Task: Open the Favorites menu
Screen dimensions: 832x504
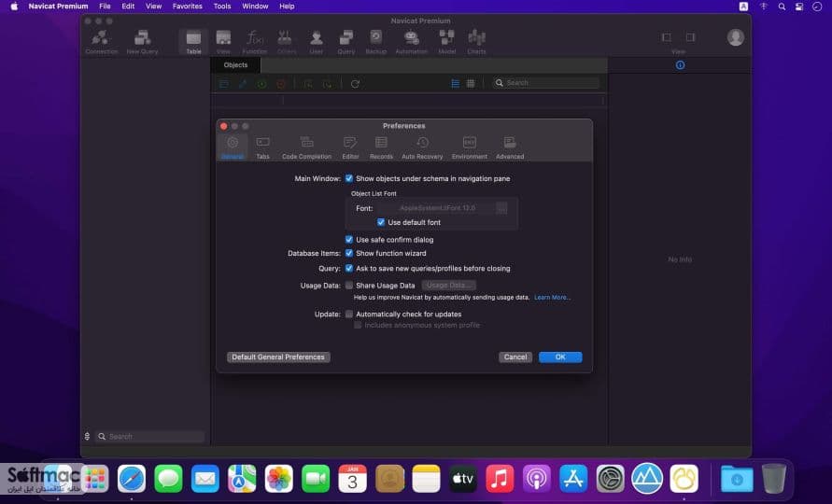Action: (x=188, y=7)
